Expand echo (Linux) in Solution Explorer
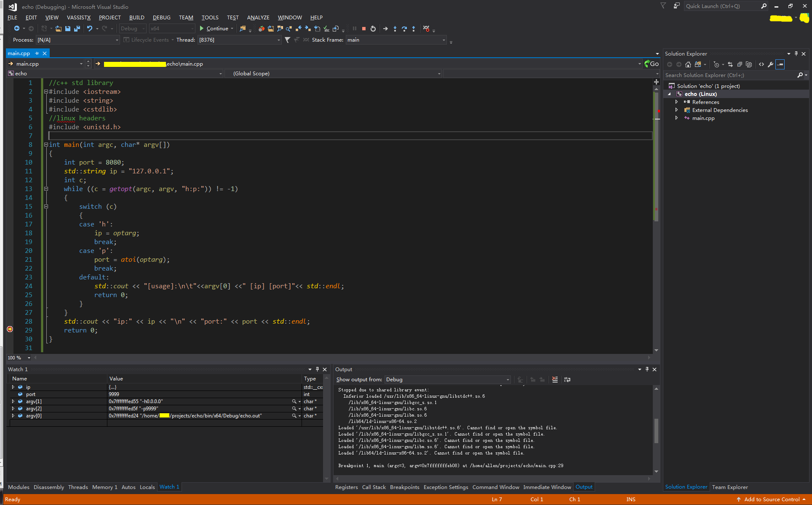The image size is (812, 505). click(669, 94)
